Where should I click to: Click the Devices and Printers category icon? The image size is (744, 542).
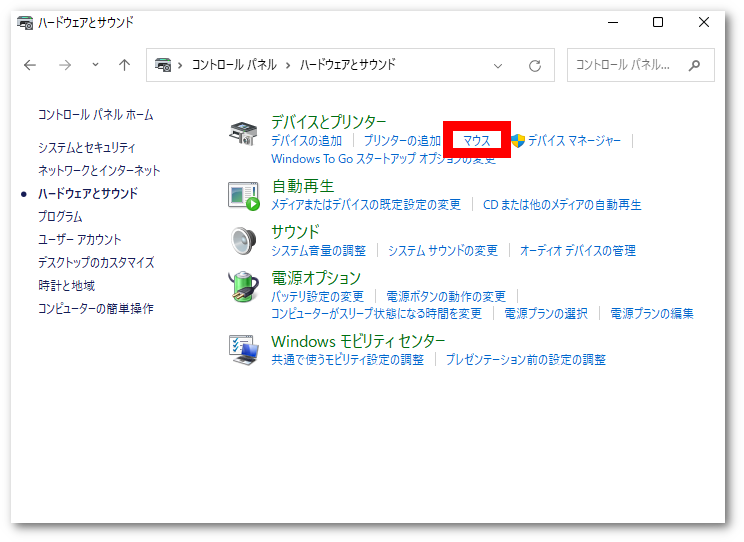point(243,133)
